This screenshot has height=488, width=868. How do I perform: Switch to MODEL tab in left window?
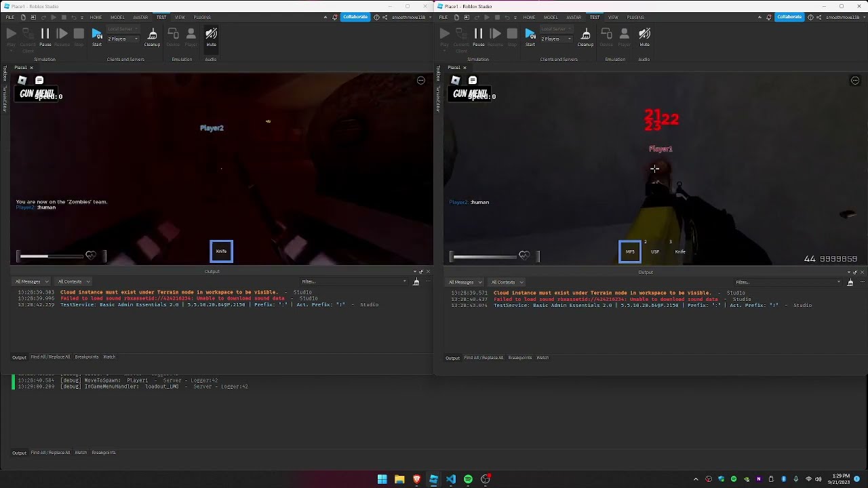click(x=117, y=17)
